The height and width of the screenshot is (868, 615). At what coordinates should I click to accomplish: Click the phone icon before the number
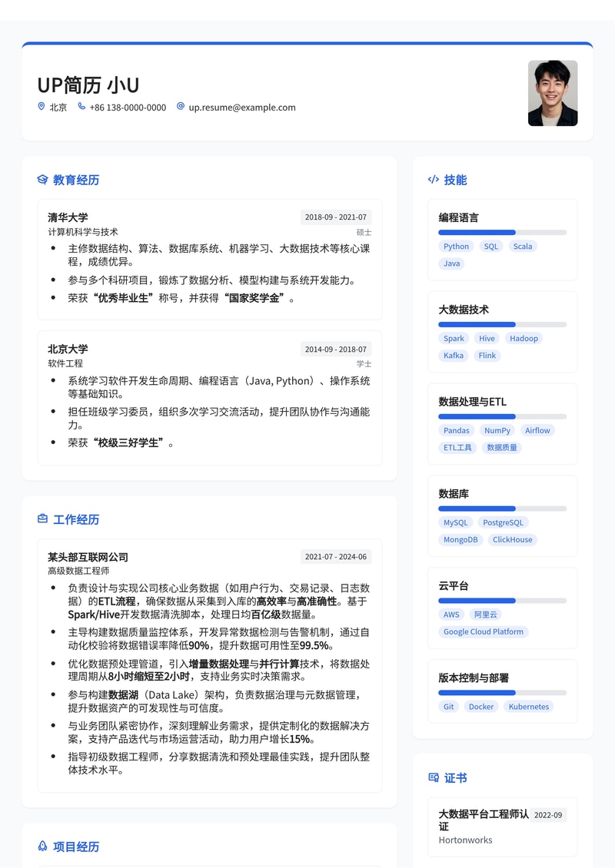pos(81,107)
